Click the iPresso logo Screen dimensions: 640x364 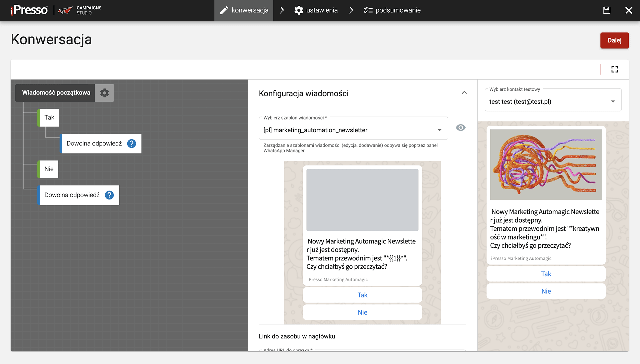click(29, 10)
